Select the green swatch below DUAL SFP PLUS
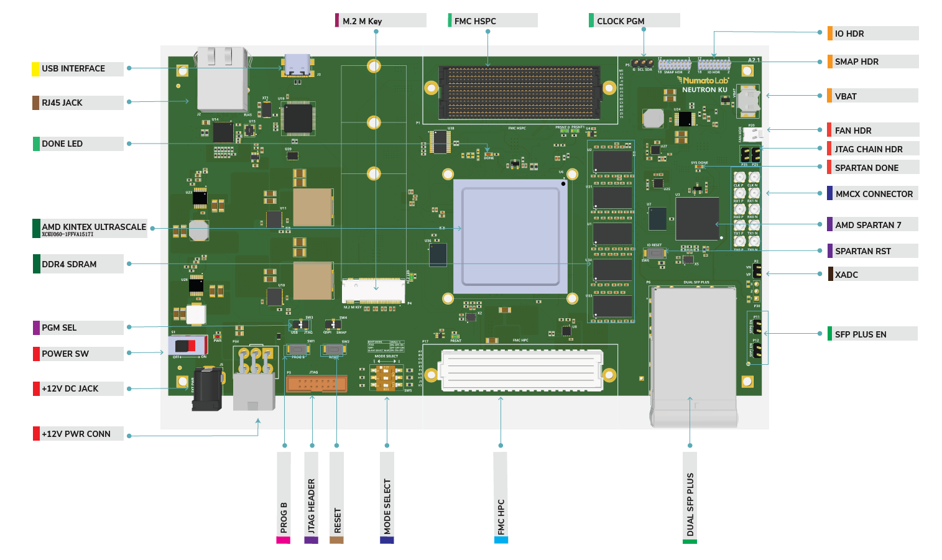This screenshot has width=942, height=560. click(x=690, y=541)
